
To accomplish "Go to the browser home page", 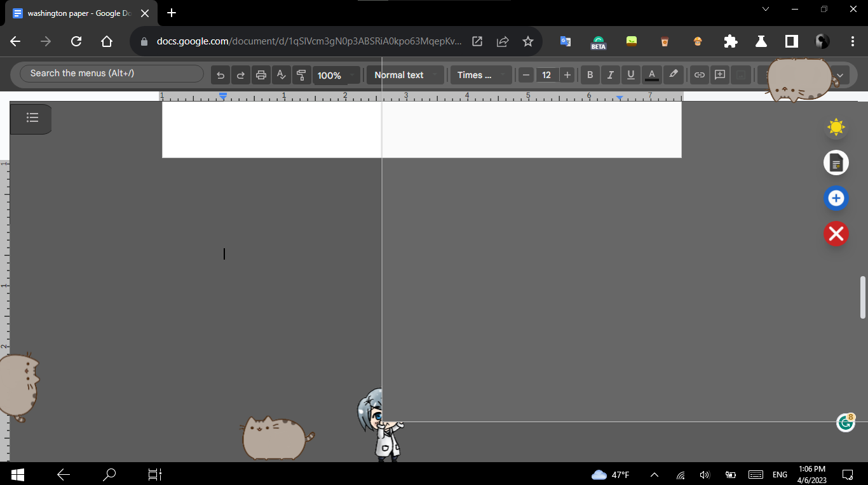I will pyautogui.click(x=107, y=41).
